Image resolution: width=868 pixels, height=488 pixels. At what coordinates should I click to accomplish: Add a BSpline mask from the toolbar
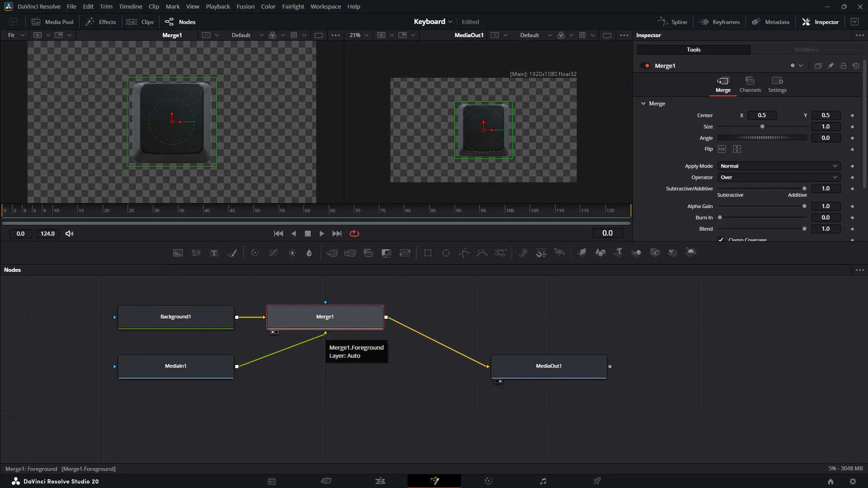482,253
